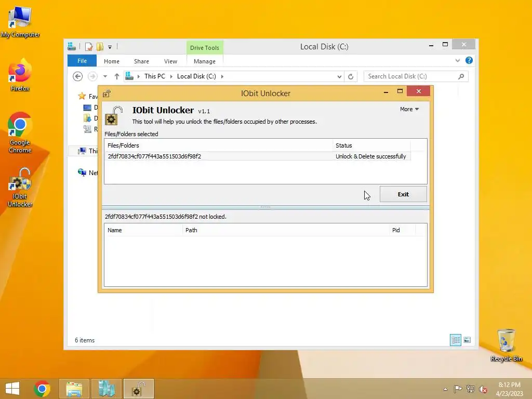Click Local Disk (C:) breadcrumb
The image size is (532, 399).
point(196,76)
